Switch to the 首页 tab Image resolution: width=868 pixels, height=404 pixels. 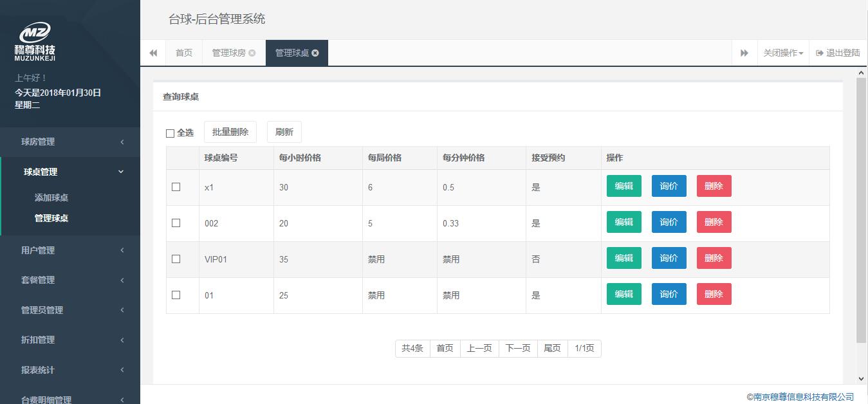184,53
